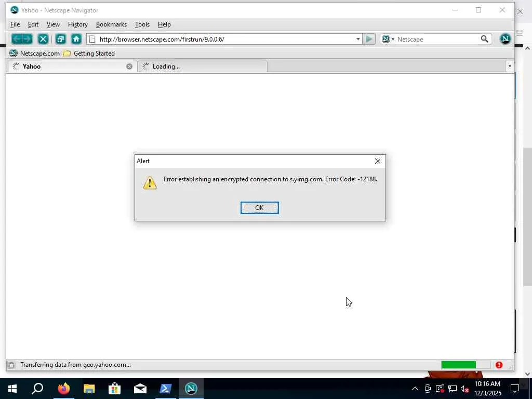Click the Alert error message text
532x399 pixels.
[270, 179]
